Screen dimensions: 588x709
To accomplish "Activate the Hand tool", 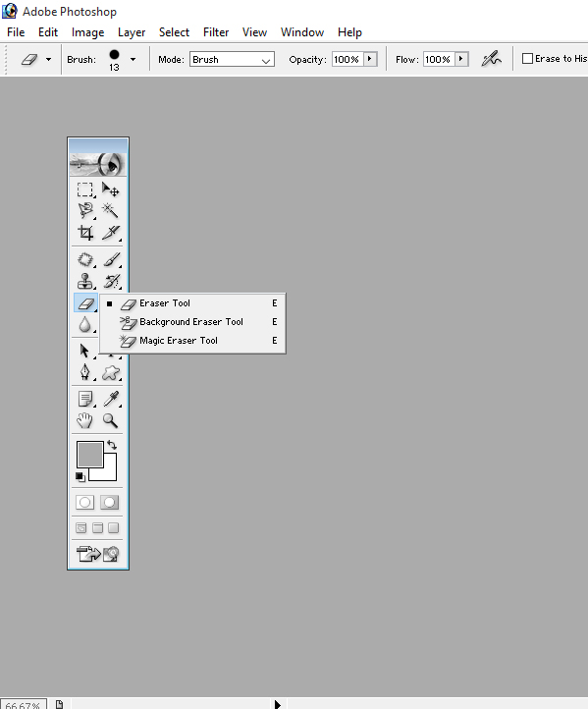I will (x=85, y=420).
